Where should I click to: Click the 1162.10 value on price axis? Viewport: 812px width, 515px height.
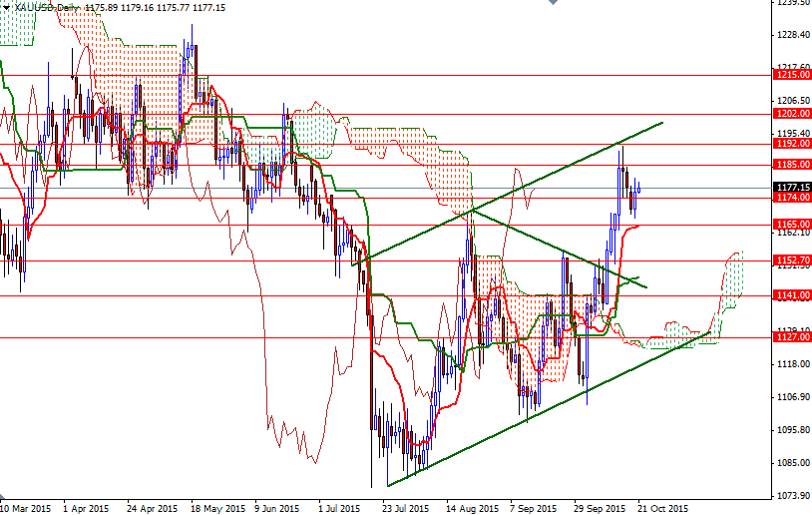pyautogui.click(x=793, y=234)
